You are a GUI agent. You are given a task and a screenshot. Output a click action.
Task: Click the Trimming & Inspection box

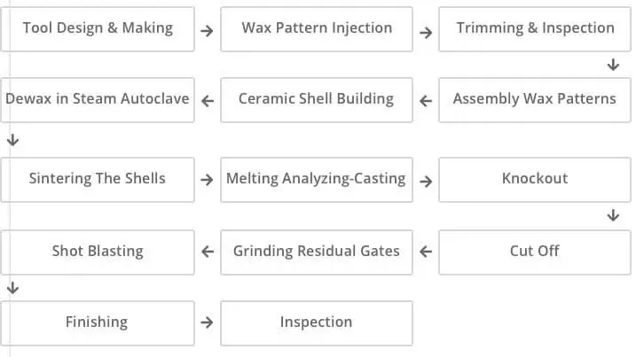tap(535, 28)
